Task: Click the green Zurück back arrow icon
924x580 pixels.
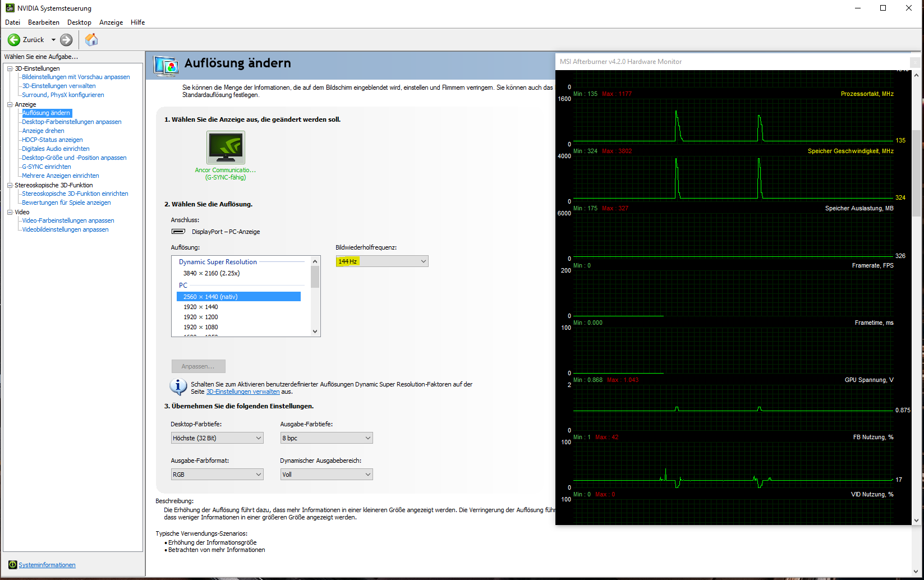Action: pyautogui.click(x=14, y=40)
